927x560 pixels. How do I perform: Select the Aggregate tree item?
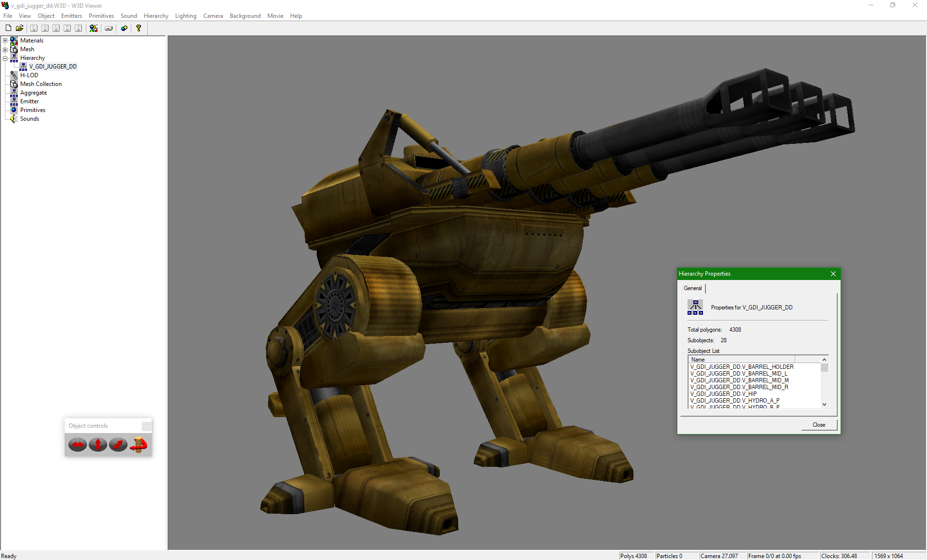33,93
